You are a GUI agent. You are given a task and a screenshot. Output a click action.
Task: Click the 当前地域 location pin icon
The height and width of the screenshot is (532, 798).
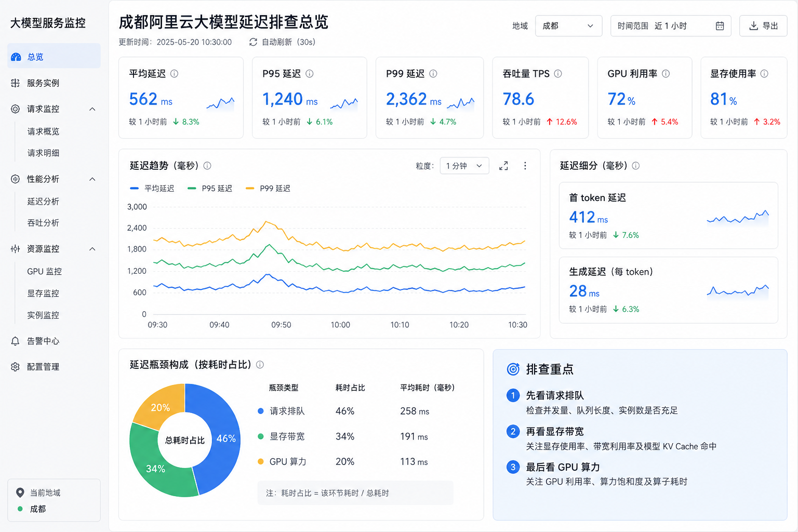20,493
